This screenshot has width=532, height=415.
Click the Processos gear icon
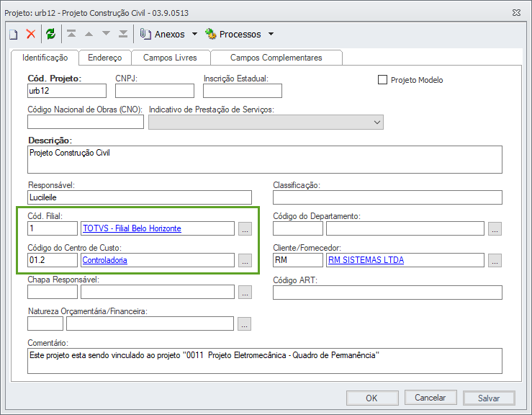pyautogui.click(x=211, y=34)
